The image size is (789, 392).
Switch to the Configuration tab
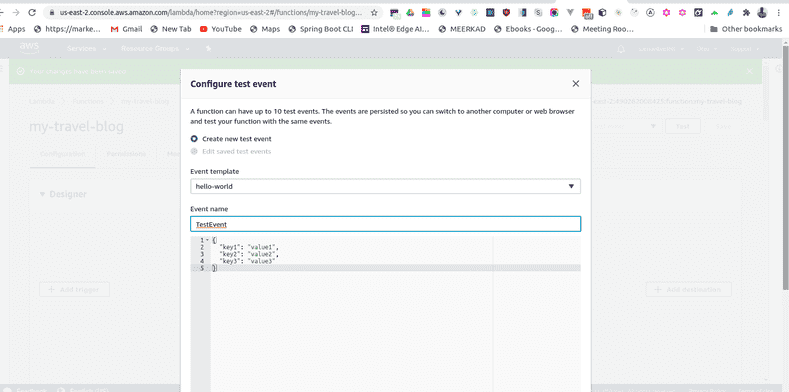click(x=62, y=154)
